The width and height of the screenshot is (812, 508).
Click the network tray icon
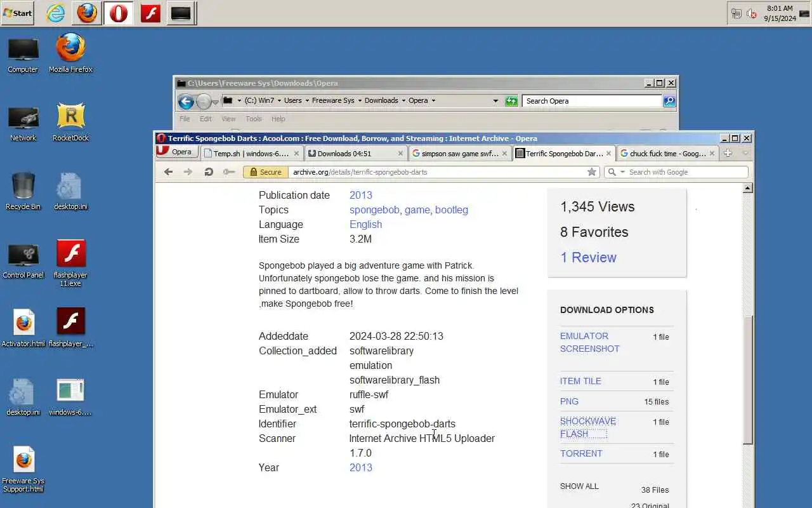click(737, 13)
